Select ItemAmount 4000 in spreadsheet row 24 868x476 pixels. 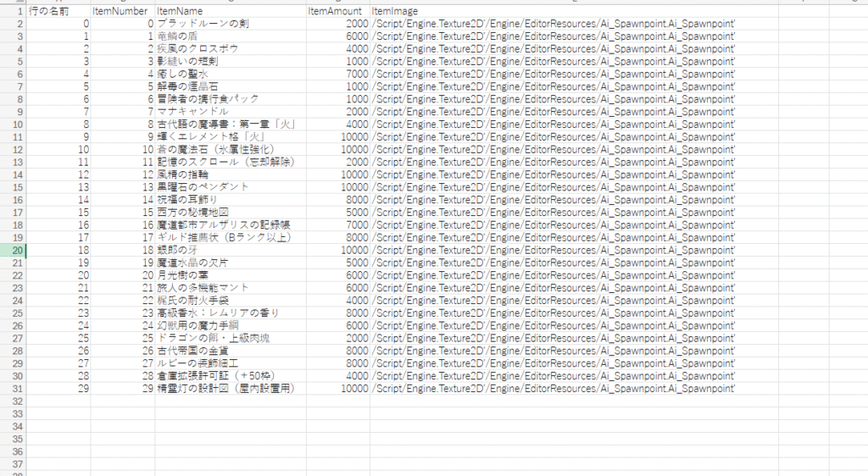(x=338, y=300)
